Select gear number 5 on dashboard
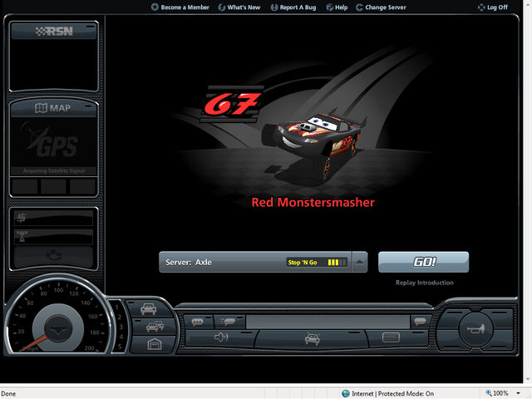532x399 pixels. tap(120, 347)
